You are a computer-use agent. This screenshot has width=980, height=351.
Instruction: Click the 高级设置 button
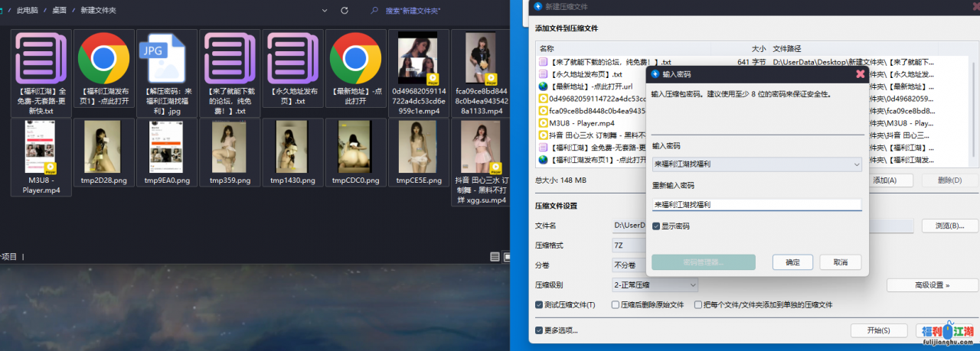[932, 285]
